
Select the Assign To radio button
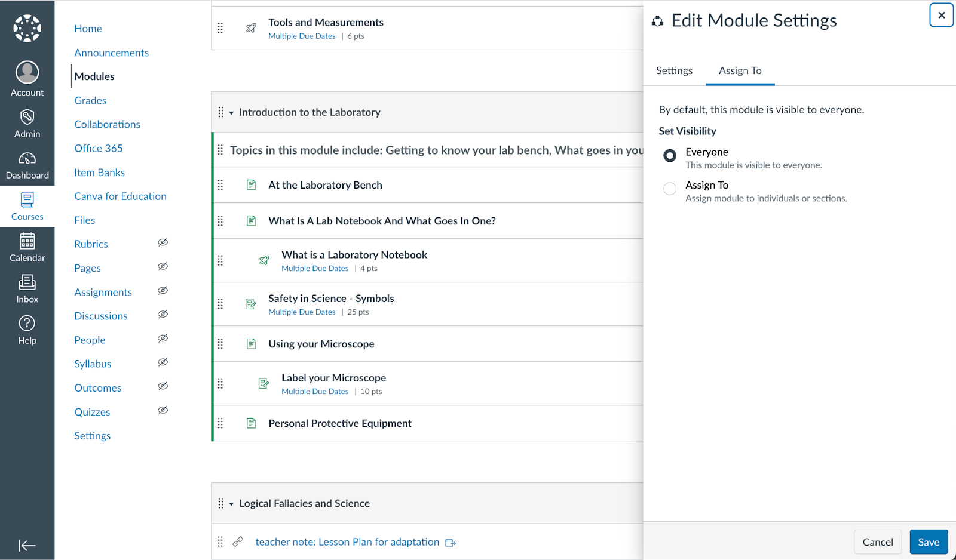pos(670,189)
